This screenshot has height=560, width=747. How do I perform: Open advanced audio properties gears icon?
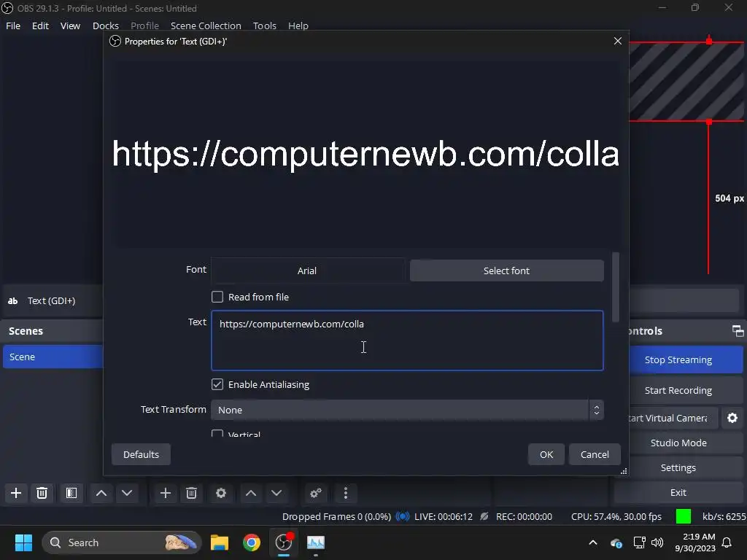click(315, 493)
